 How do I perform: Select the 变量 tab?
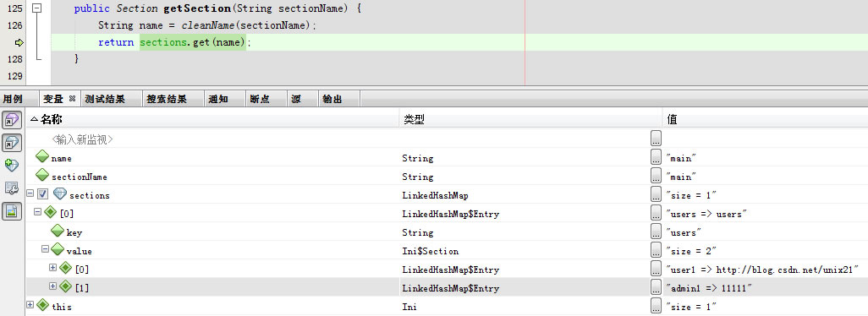pyautogui.click(x=53, y=99)
